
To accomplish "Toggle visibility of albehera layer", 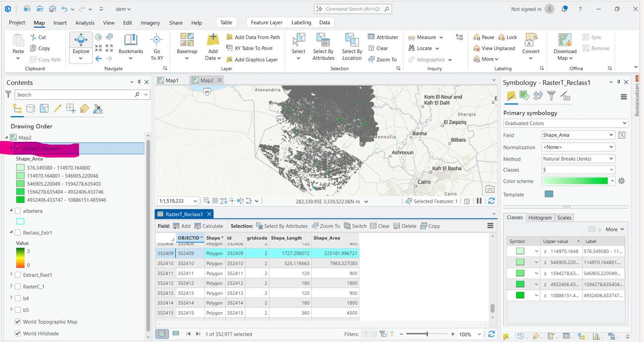I will click(18, 211).
